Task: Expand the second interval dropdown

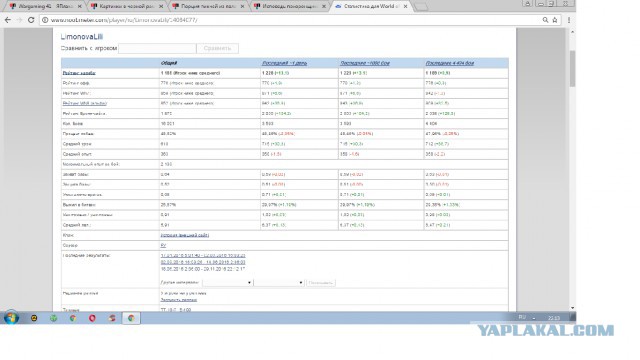Action: pos(279,282)
